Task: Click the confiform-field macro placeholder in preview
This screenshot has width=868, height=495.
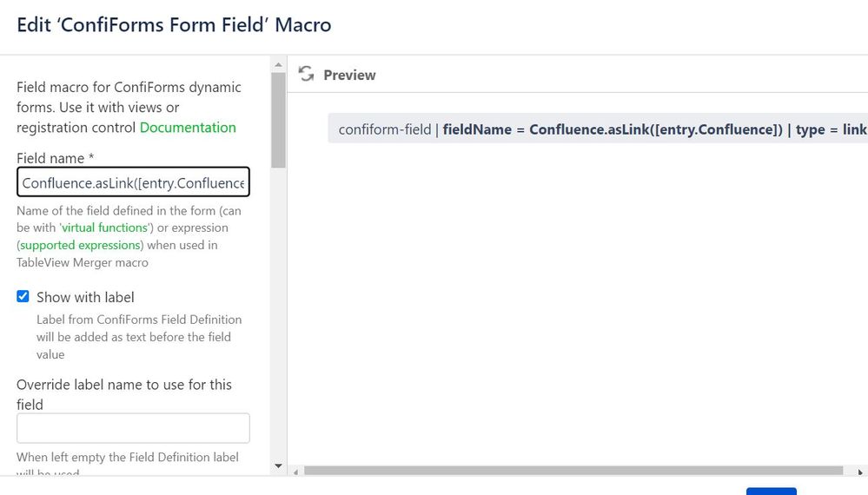Action: click(598, 129)
